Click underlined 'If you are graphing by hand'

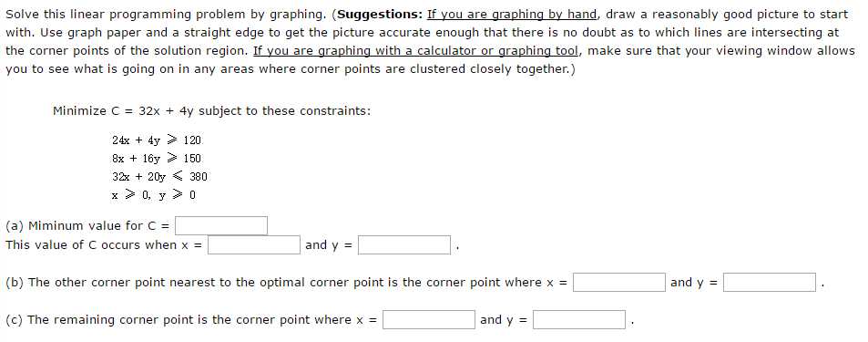click(x=512, y=15)
